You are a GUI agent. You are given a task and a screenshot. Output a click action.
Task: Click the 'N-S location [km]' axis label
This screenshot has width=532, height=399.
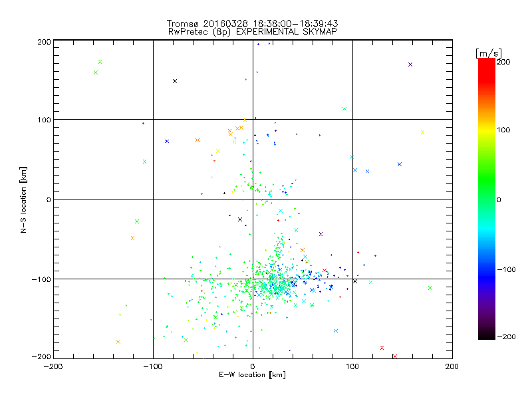point(23,199)
